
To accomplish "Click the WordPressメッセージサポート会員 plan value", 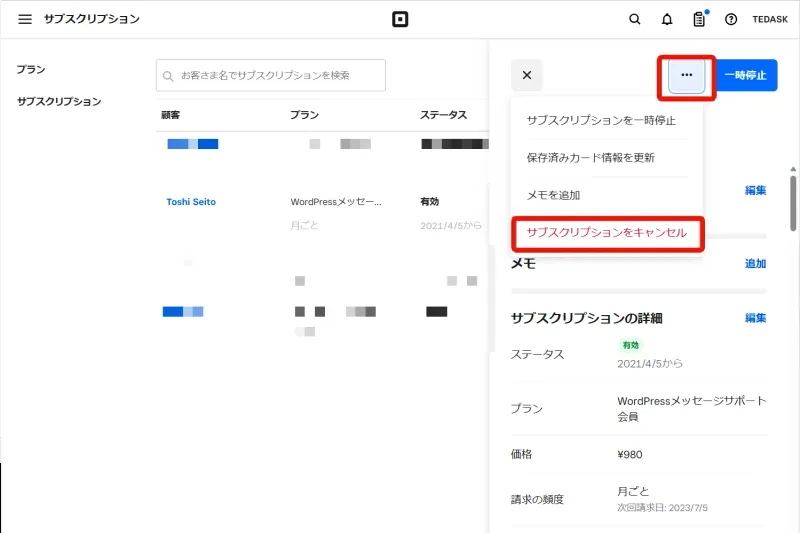I will pyautogui.click(x=692, y=409).
